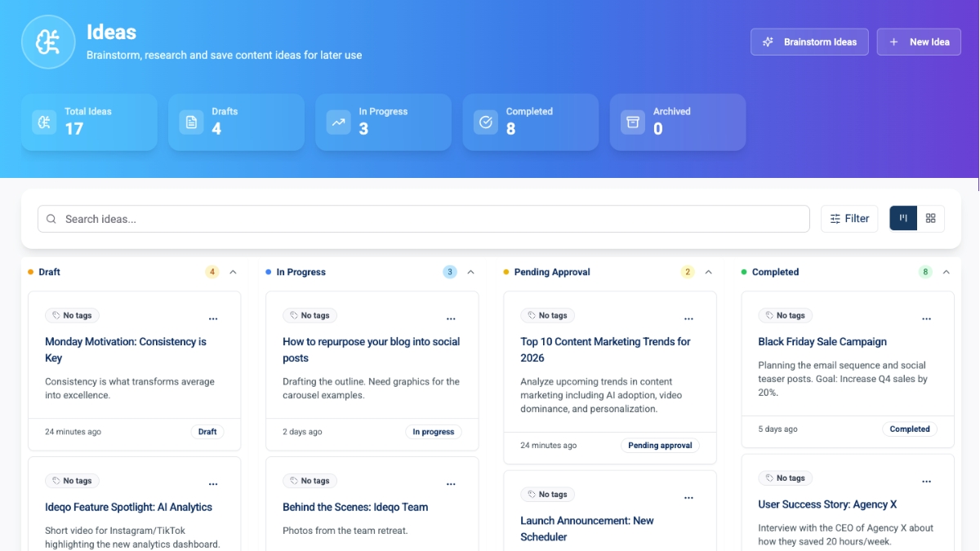The image size is (980, 551).
Task: Open options menu for Black Friday Sale Campaign
Action: (x=926, y=318)
